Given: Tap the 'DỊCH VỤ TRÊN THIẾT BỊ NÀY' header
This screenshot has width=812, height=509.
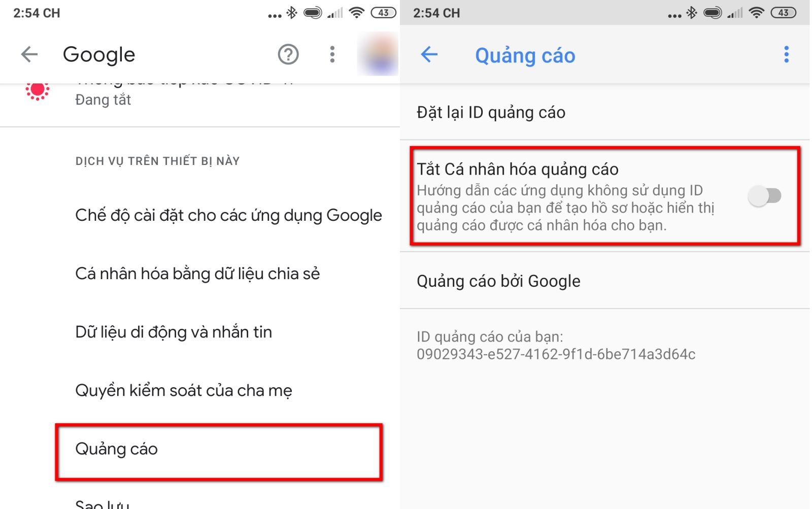Looking at the screenshot, I should click(157, 161).
